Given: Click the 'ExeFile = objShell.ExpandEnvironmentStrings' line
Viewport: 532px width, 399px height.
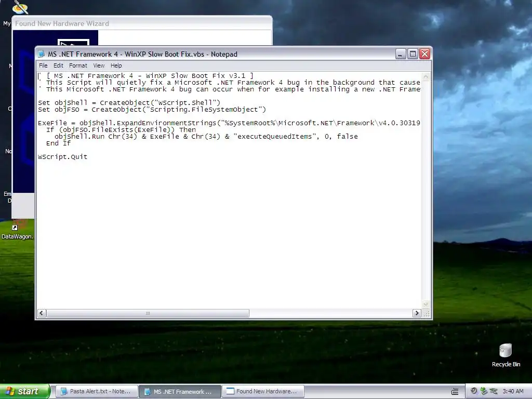Looking at the screenshot, I should [x=229, y=123].
